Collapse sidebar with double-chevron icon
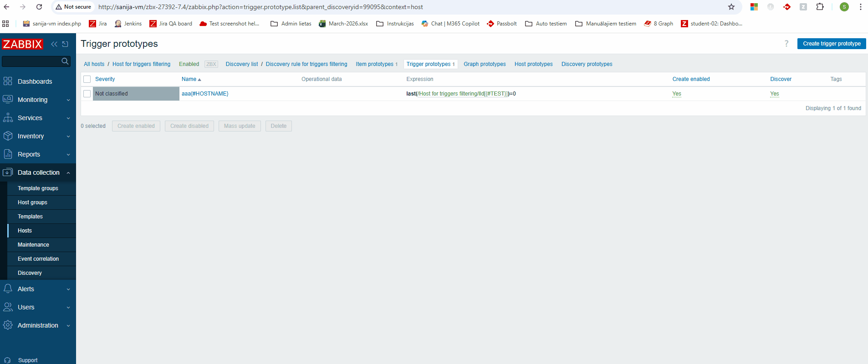Viewport: 868px width, 364px height. point(54,44)
